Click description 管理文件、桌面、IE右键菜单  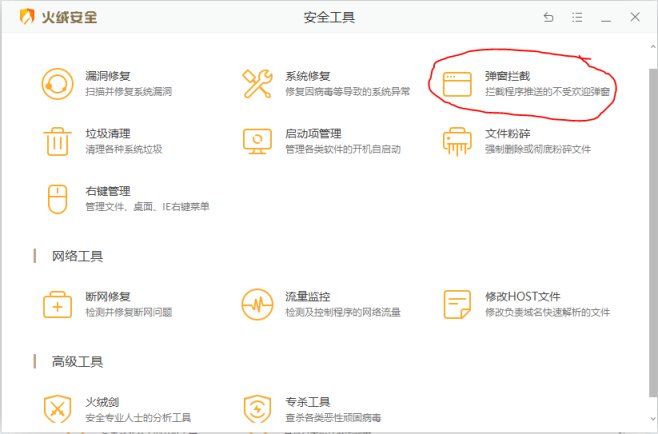(x=147, y=207)
